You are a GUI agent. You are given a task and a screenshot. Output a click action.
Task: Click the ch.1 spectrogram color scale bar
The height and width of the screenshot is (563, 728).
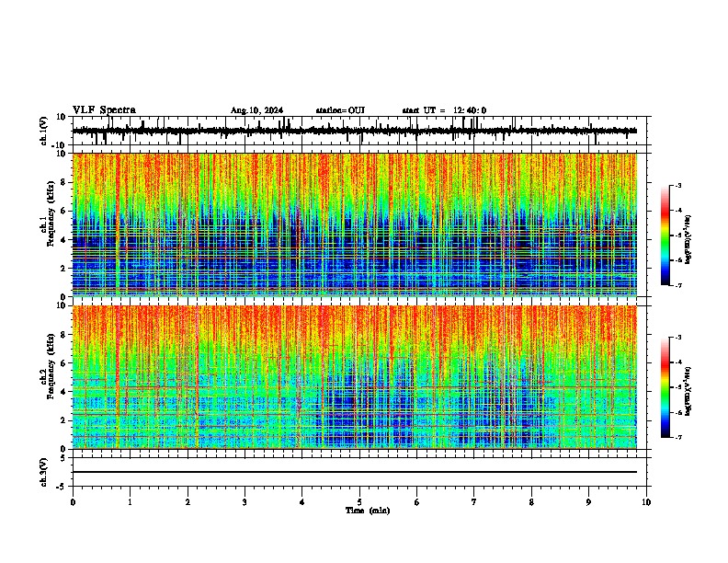click(665, 236)
